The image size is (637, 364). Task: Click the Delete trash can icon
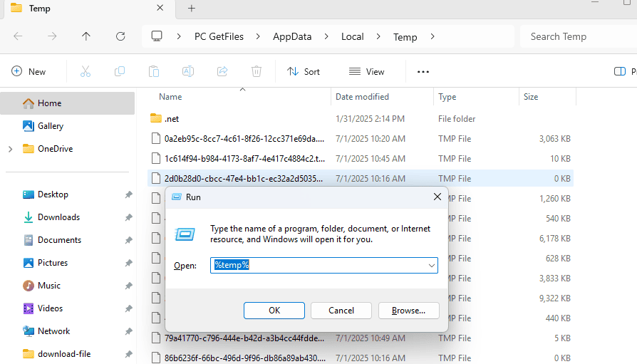[x=257, y=71]
